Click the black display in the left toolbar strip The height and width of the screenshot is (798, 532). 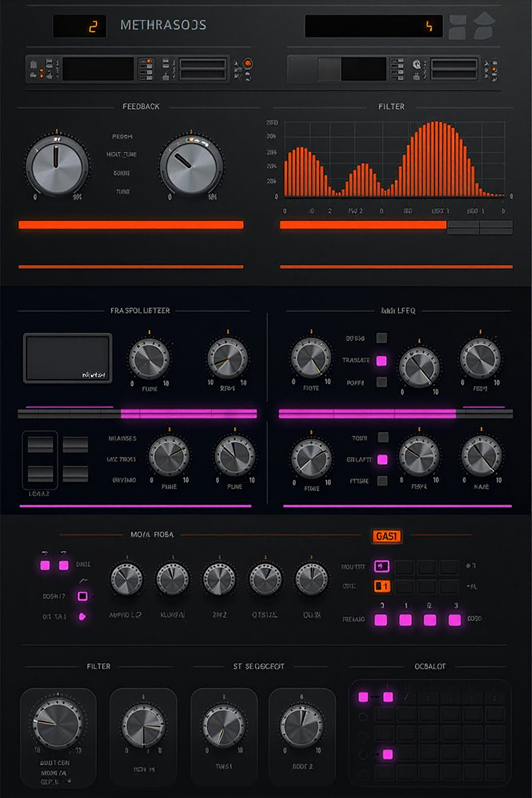(x=98, y=69)
